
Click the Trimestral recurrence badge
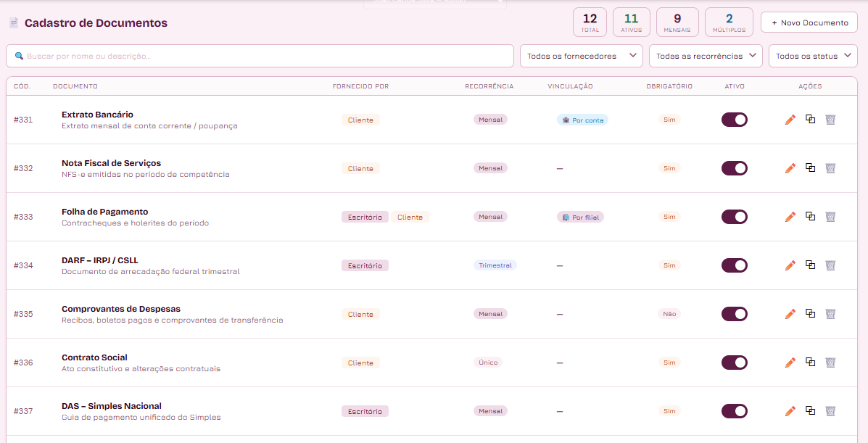click(495, 265)
